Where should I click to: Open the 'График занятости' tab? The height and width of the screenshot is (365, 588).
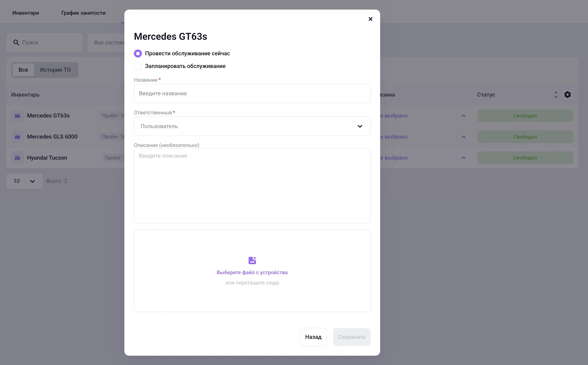pyautogui.click(x=83, y=13)
